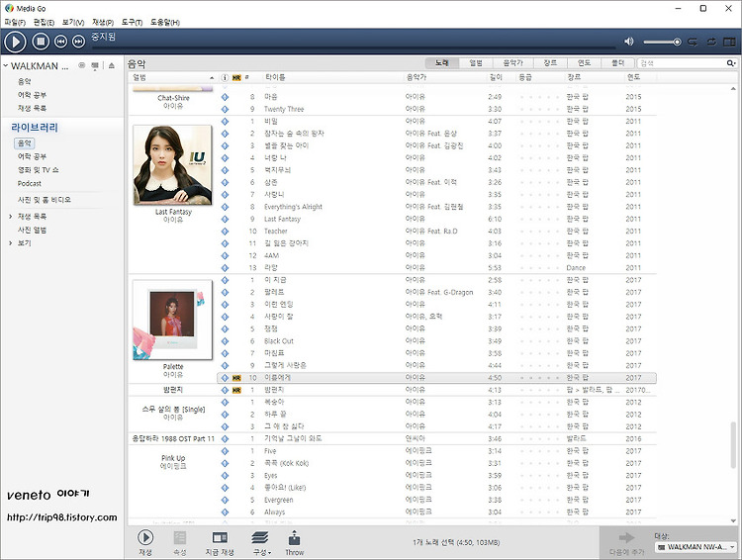Viewport: 742px width, 560px height.
Task: Start playback with the large Play button
Action: tap(15, 42)
